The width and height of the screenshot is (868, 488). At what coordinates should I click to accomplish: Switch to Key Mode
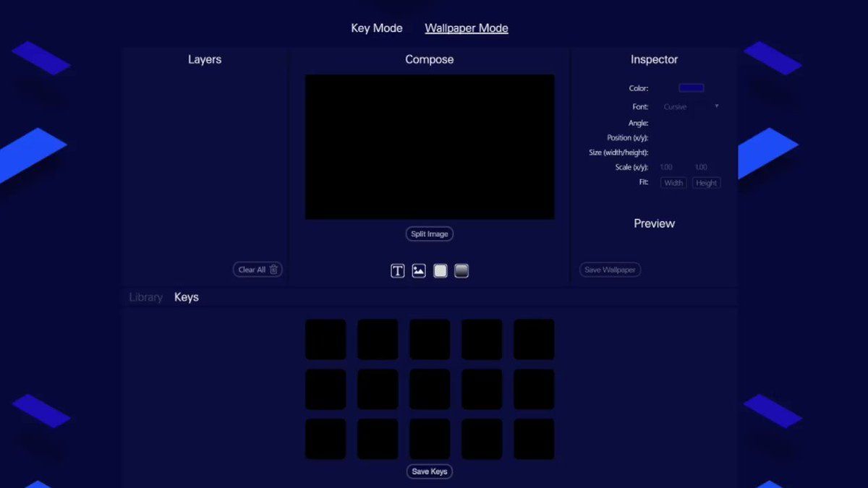coord(377,28)
